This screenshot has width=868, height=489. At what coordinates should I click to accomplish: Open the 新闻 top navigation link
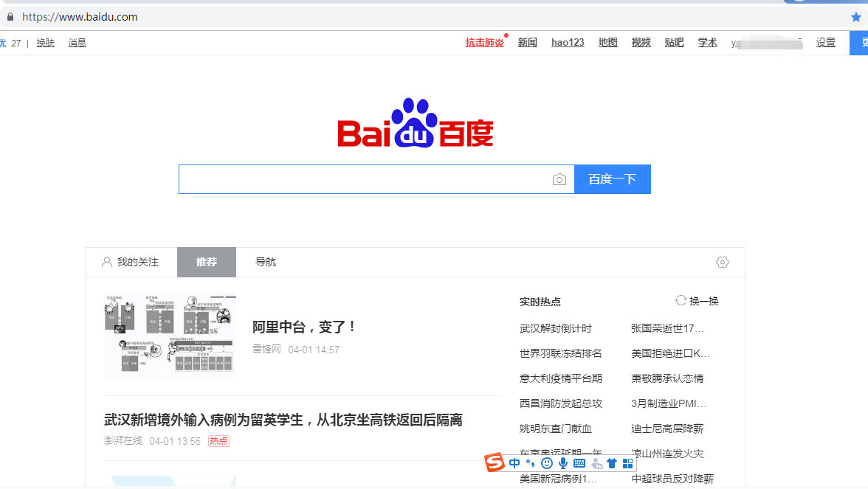point(528,43)
